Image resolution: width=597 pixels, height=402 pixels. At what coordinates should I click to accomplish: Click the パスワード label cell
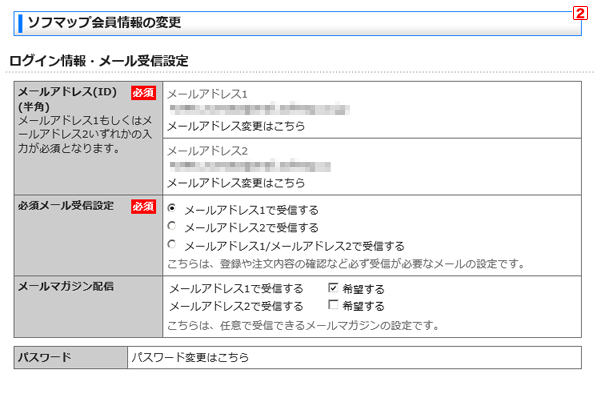tap(71, 357)
